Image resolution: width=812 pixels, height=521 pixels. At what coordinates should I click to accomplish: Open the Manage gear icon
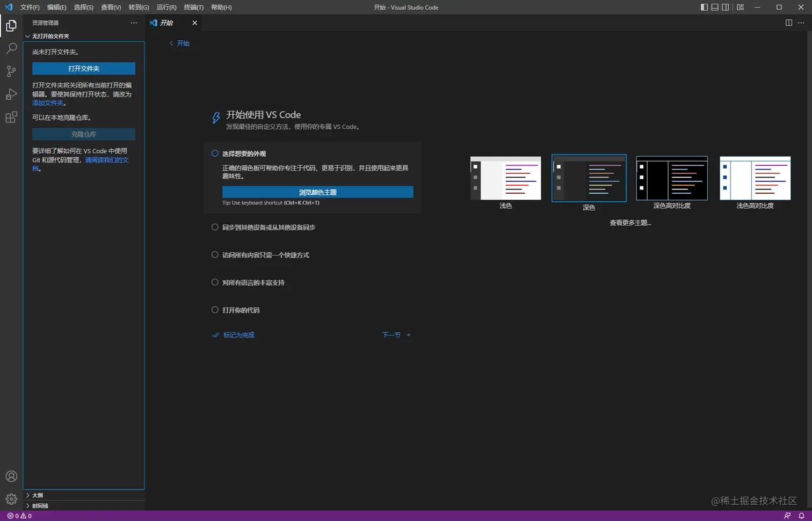point(11,500)
